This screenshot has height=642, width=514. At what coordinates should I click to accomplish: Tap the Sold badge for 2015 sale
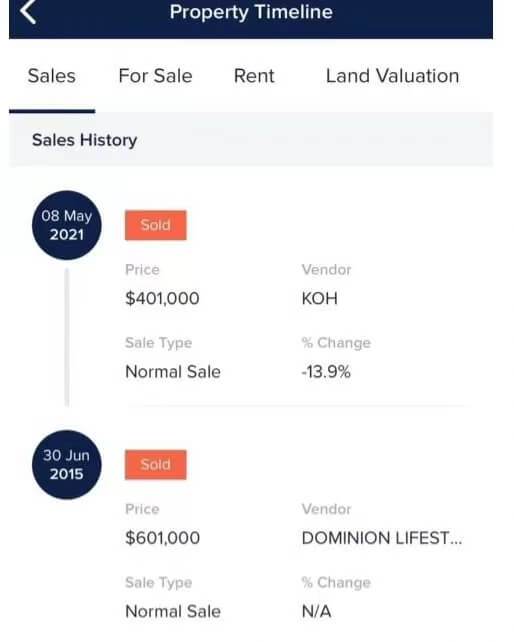pos(156,465)
